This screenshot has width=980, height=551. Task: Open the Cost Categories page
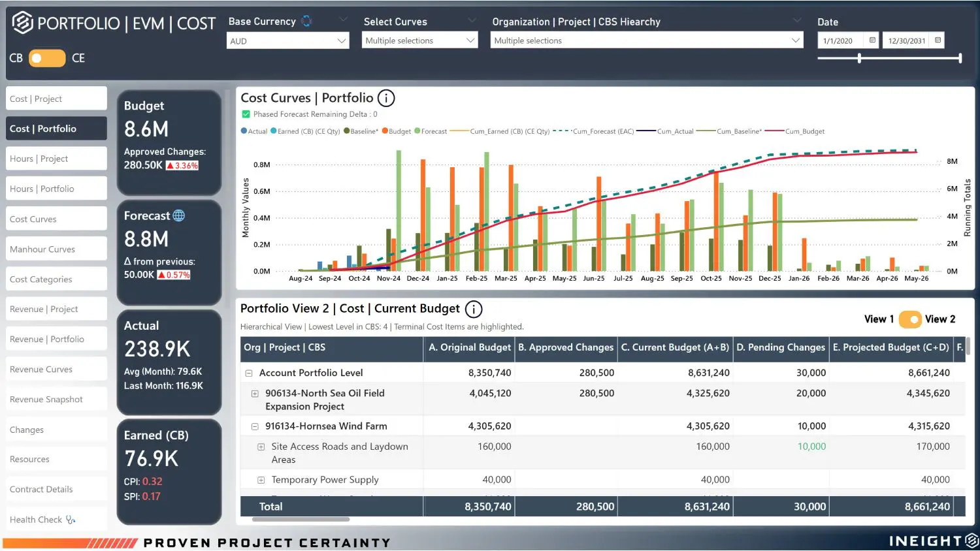(x=56, y=279)
